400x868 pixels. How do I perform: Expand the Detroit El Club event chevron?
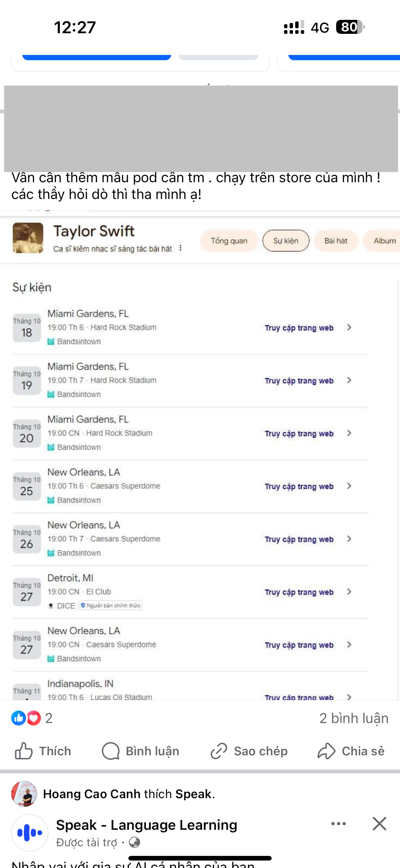pyautogui.click(x=349, y=592)
